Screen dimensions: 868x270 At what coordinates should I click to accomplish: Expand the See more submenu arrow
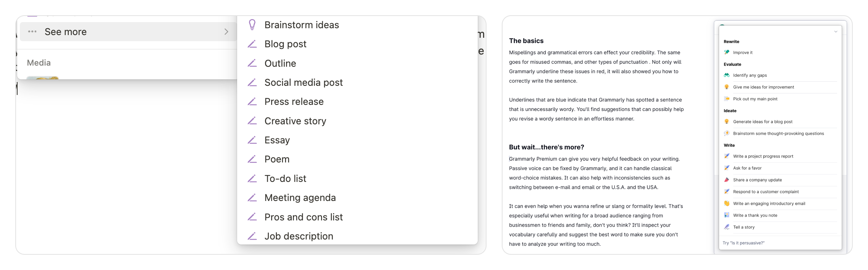tap(226, 32)
